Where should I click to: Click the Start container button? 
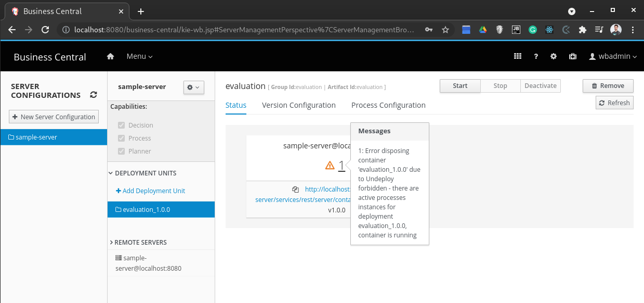(x=460, y=86)
